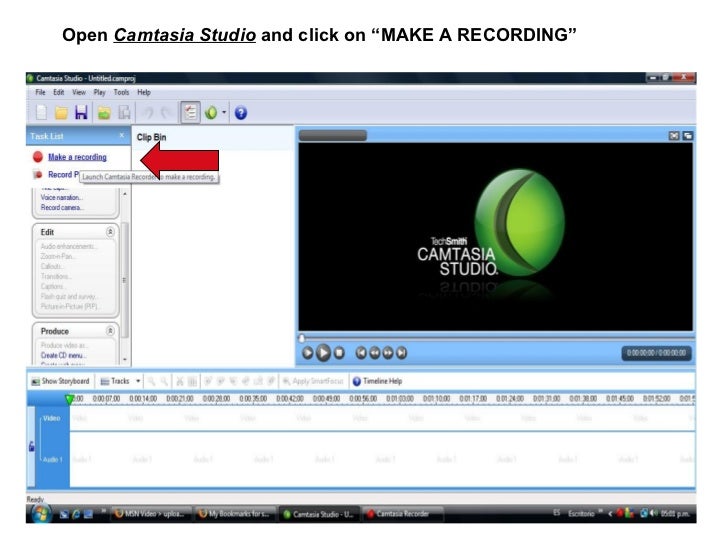Collapse the Edit task group
The image size is (728, 546).
tap(110, 232)
